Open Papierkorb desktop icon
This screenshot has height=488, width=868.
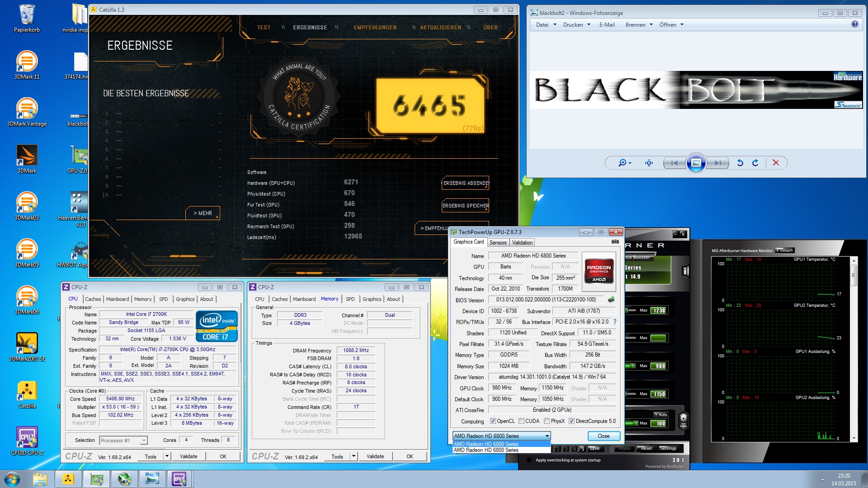27,19
